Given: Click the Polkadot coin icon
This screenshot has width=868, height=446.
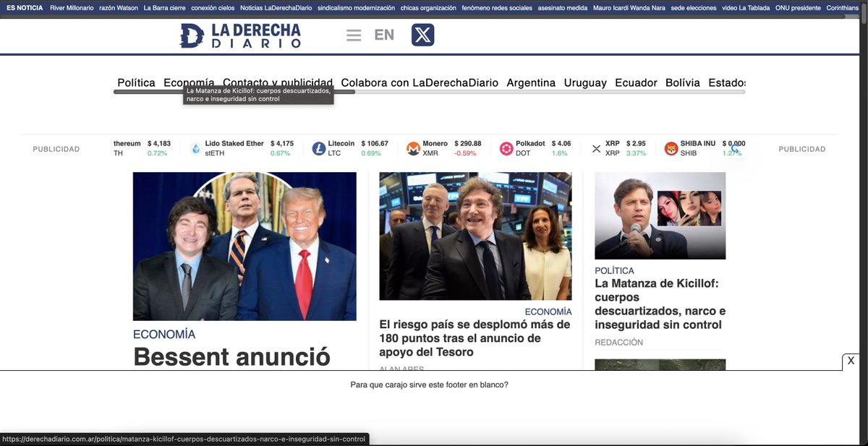Looking at the screenshot, I should tap(506, 149).
